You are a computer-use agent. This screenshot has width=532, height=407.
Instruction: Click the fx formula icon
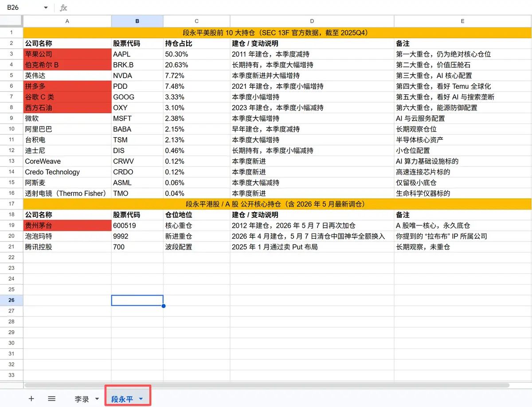(63, 8)
